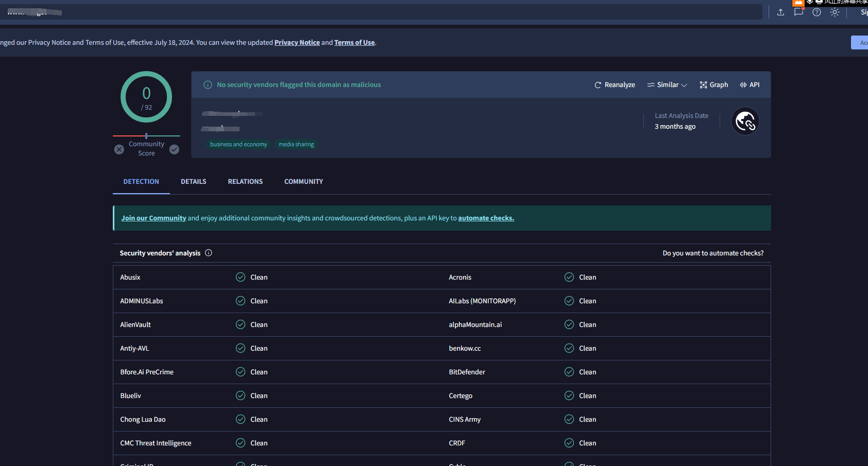Toggle the light/dark theme sun icon

click(835, 12)
